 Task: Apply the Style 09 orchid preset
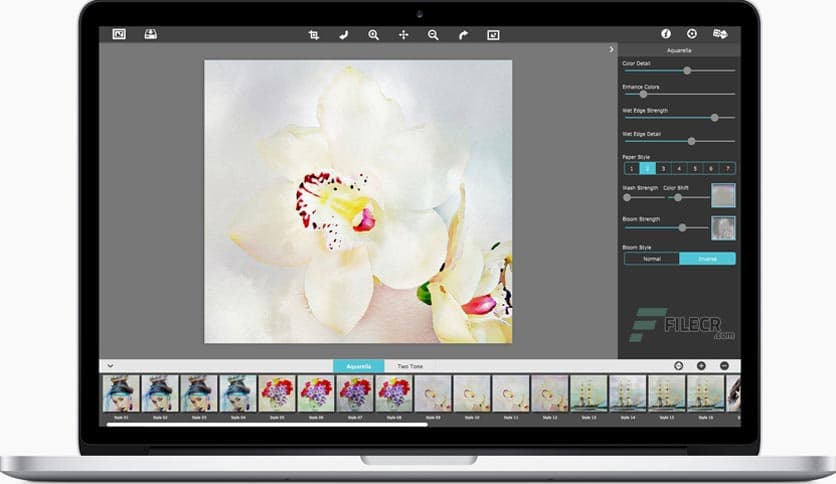tap(433, 393)
